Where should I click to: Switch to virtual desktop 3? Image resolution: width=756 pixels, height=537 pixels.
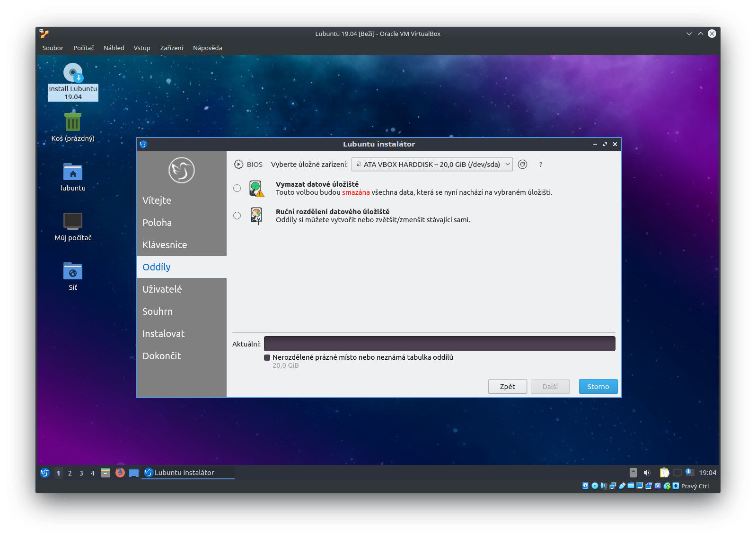[x=81, y=473]
